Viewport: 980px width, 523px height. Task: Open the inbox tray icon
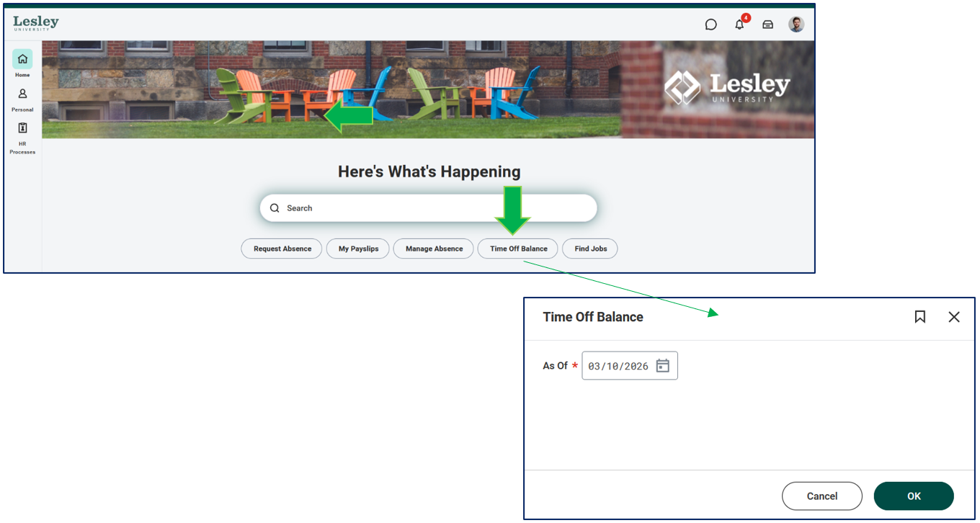pyautogui.click(x=768, y=24)
